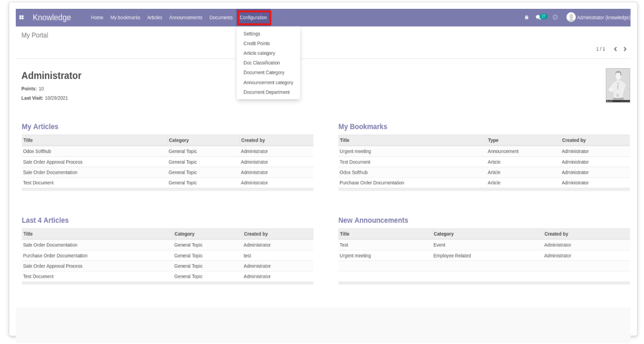Open the Administrator (knowledge) user menu
This screenshot has width=644, height=344.
[598, 18]
